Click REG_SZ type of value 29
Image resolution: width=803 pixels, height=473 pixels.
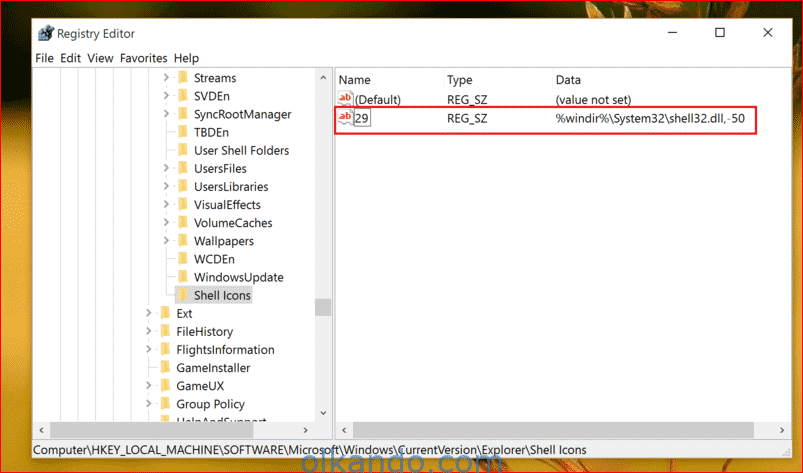pos(467,119)
